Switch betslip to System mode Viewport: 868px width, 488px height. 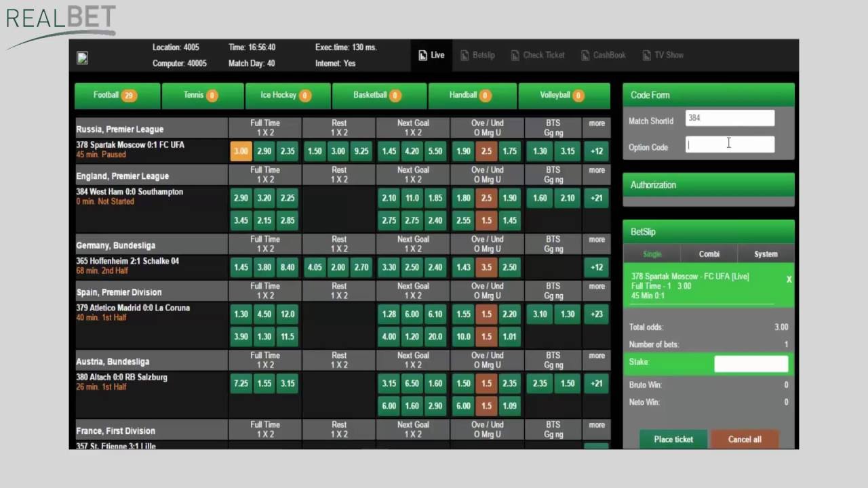[x=766, y=254]
